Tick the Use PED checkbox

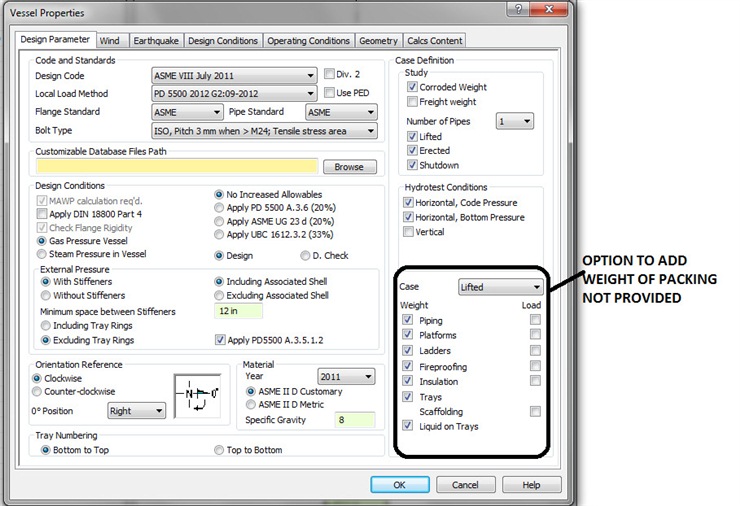329,93
